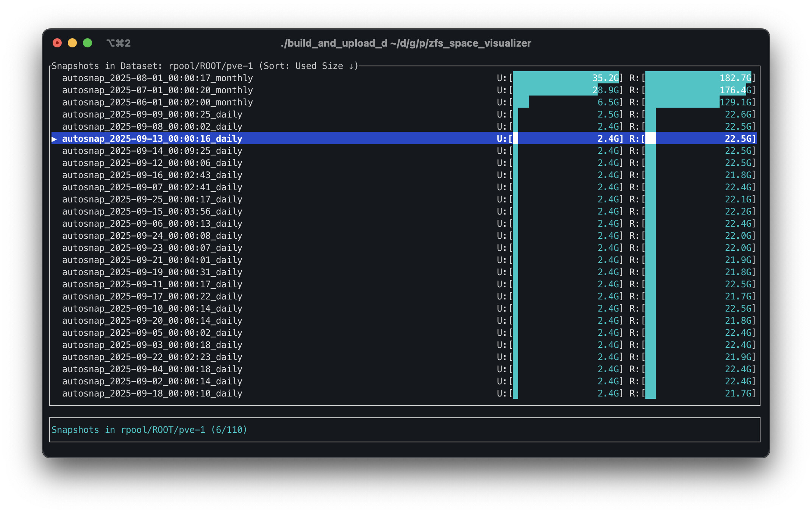The height and width of the screenshot is (514, 812).
Task: Click the ⌥⌘2 tab shortcut label
Action: coord(119,43)
